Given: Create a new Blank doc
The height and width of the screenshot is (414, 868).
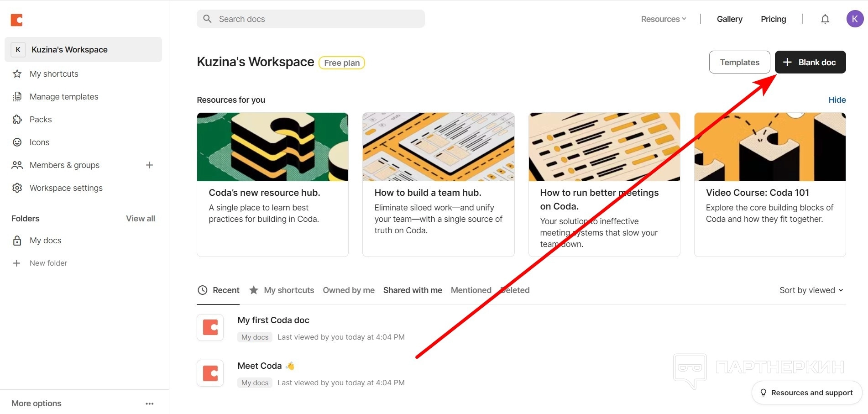Looking at the screenshot, I should coord(810,63).
